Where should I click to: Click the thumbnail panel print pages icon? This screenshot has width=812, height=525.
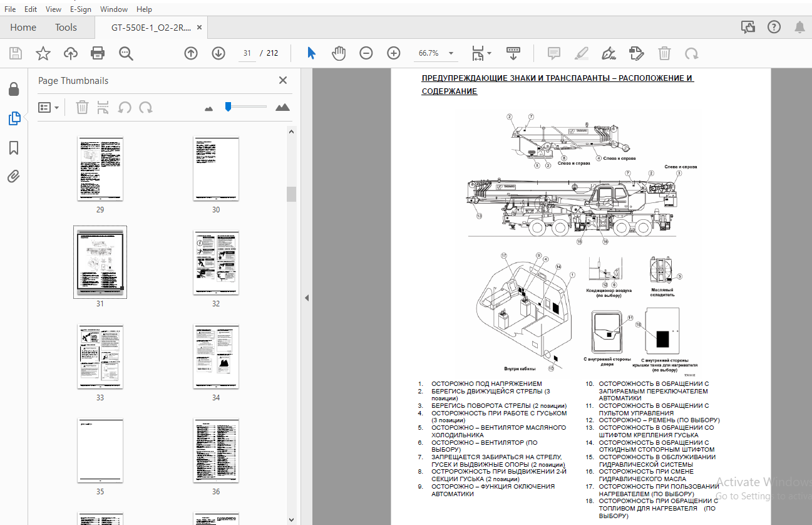(103, 108)
